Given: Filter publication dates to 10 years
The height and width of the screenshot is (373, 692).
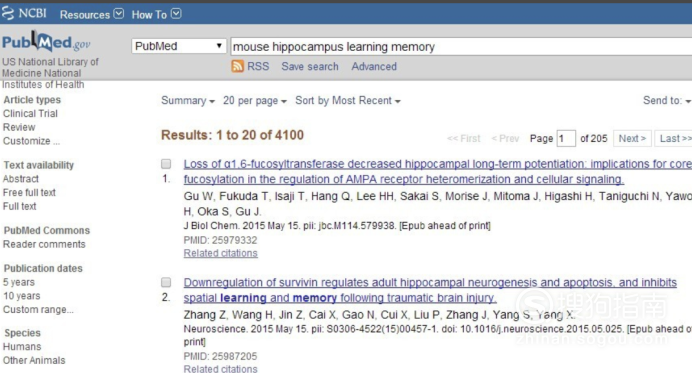Looking at the screenshot, I should point(21,296).
